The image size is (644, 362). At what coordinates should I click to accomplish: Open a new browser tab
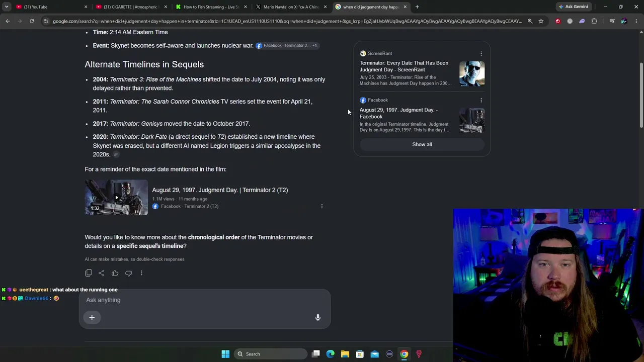(417, 7)
